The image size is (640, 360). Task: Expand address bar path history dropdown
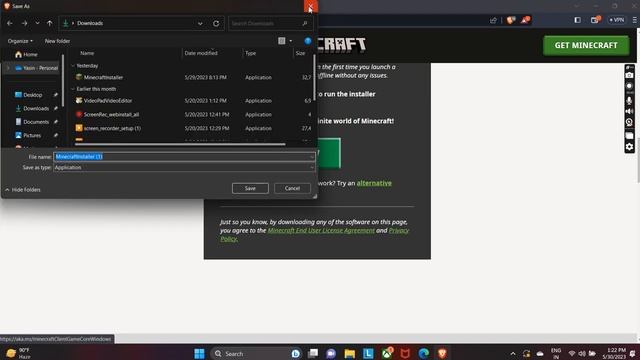[200, 23]
